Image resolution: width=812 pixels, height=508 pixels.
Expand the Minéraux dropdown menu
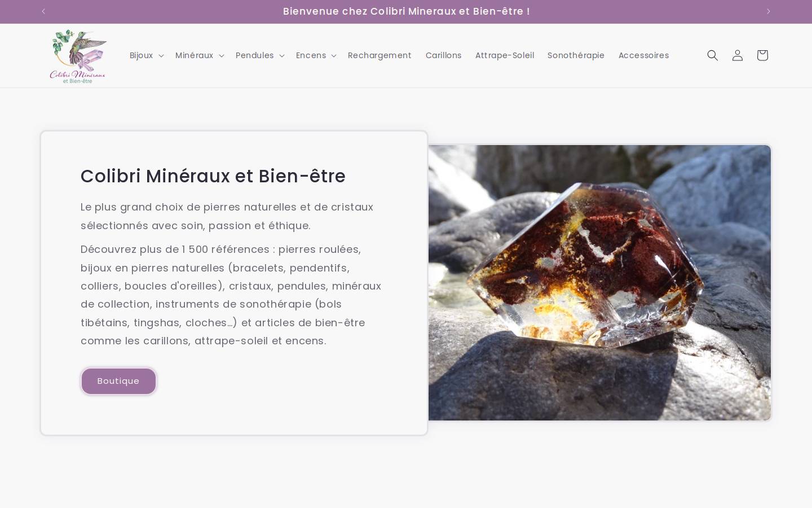(x=200, y=55)
